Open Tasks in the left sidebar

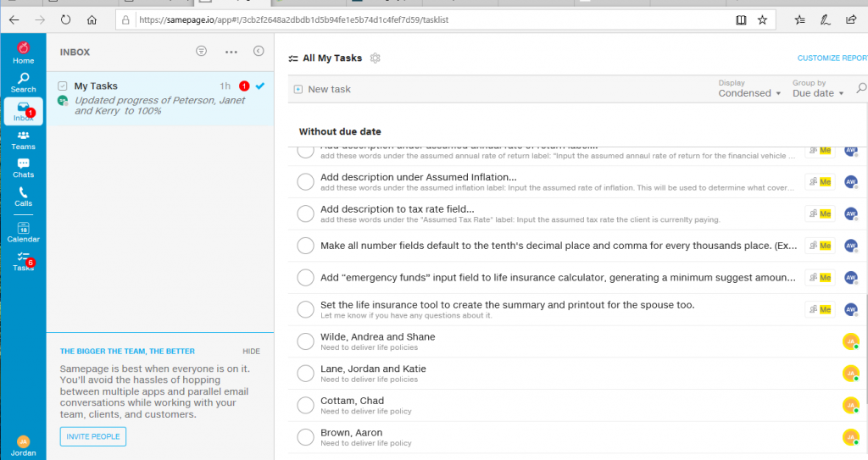tap(23, 261)
